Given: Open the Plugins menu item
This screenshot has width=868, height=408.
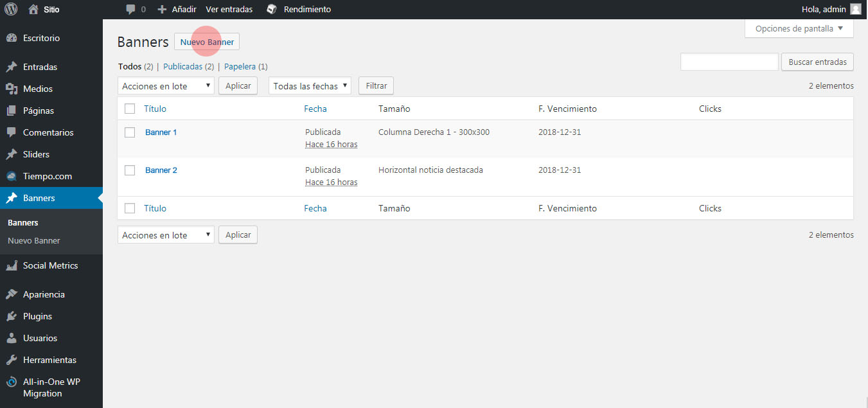Looking at the screenshot, I should tap(37, 316).
